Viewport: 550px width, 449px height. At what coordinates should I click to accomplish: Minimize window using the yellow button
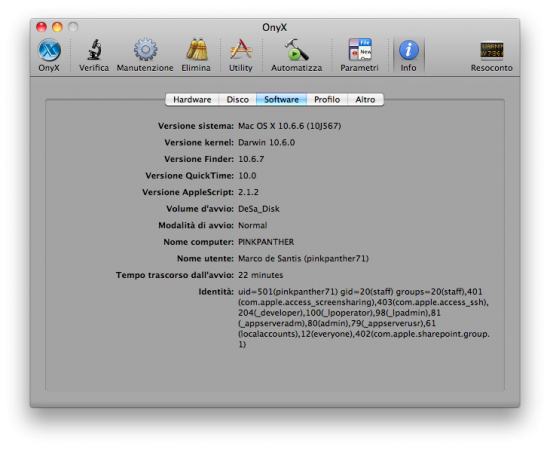[57, 27]
